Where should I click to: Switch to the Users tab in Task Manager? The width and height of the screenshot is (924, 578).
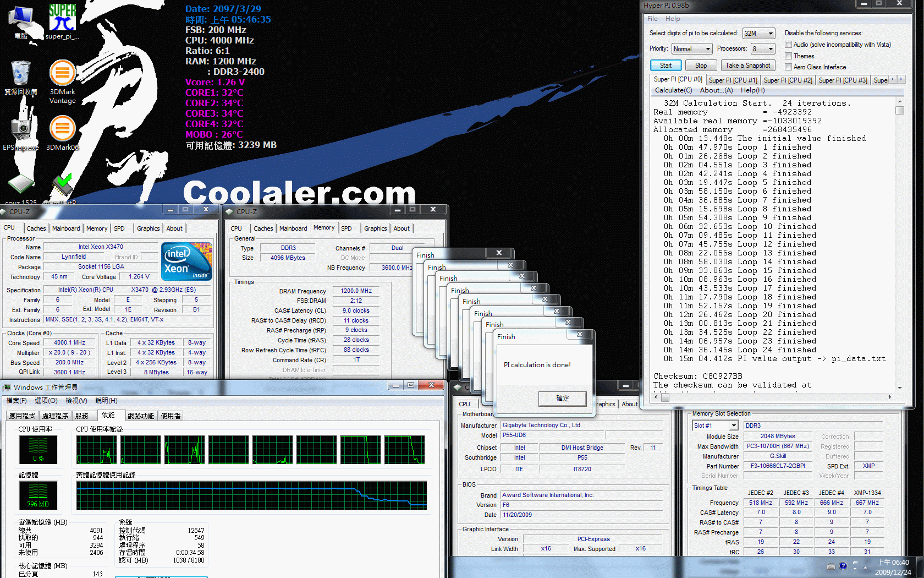tap(171, 416)
